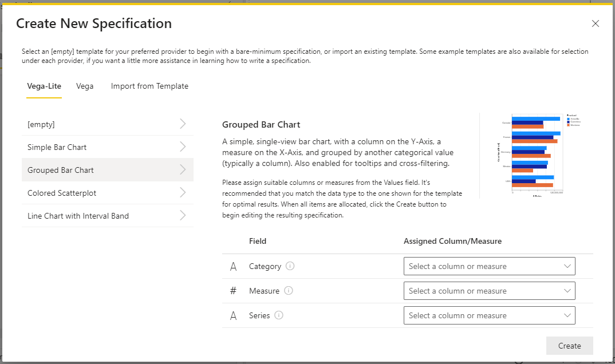Click the Category field label
The image size is (615, 364).
265,267
